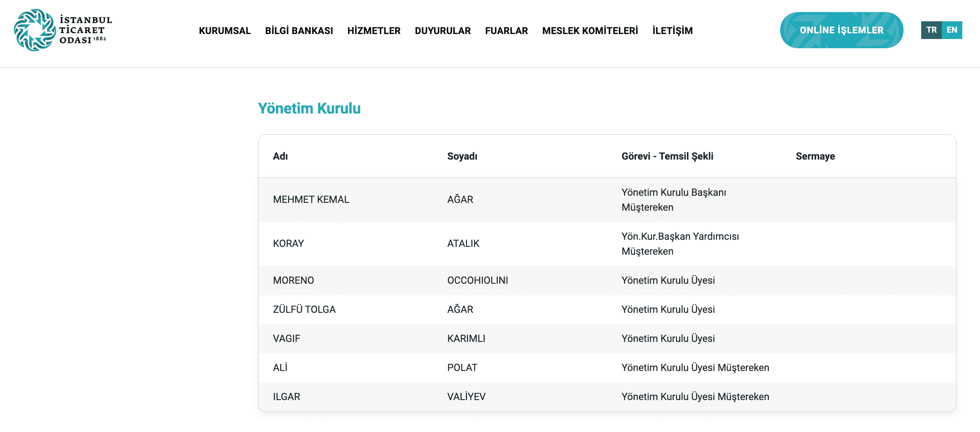The image size is (980, 432).
Task: Select the name ILGAR
Action: tap(287, 397)
